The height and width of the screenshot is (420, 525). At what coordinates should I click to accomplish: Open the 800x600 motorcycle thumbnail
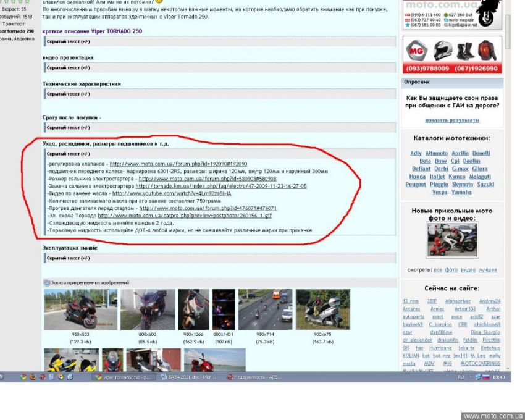pos(148,309)
